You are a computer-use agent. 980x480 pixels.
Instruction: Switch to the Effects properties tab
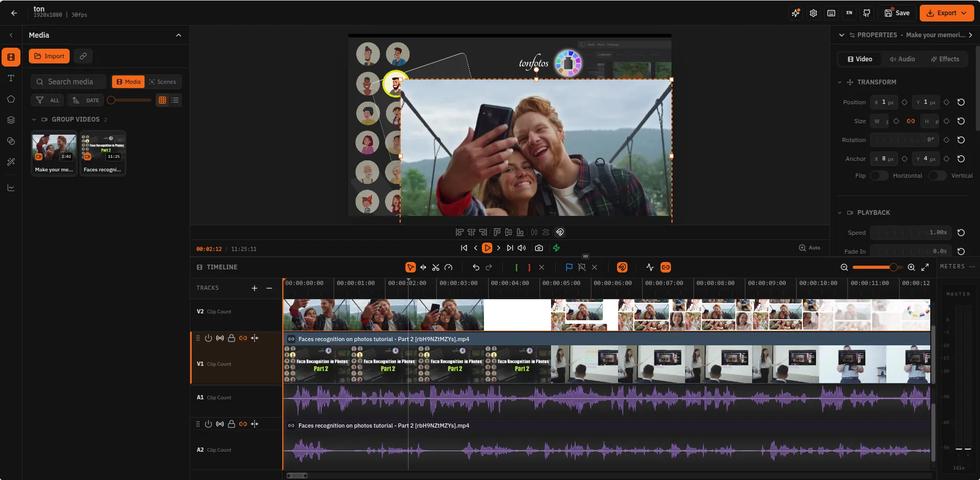point(945,59)
